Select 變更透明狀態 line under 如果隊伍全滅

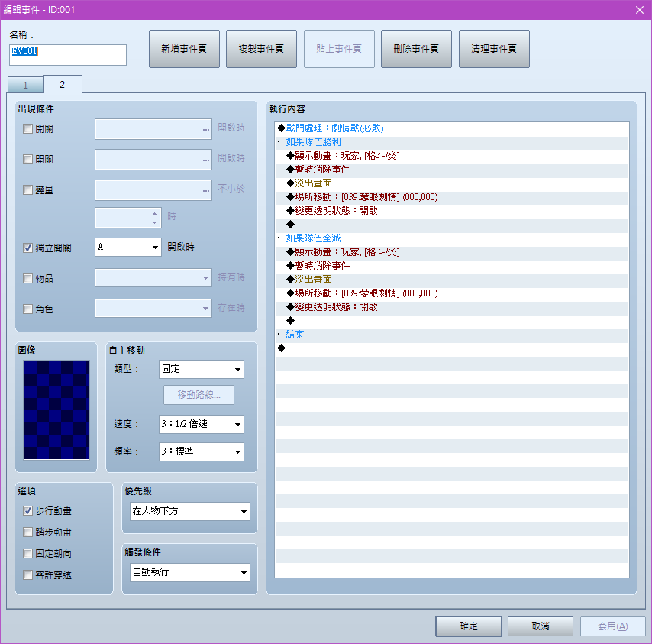point(451,307)
